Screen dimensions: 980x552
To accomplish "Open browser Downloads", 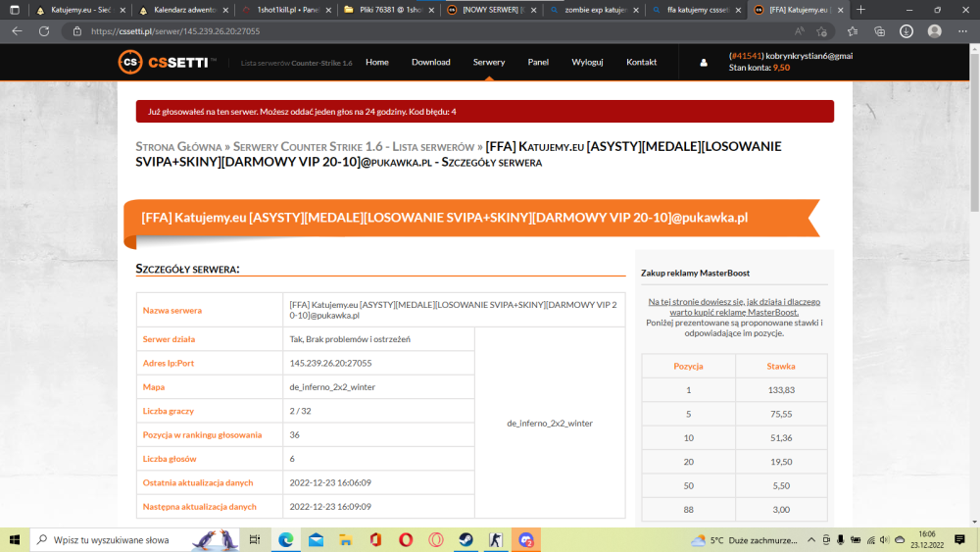I will point(906,31).
